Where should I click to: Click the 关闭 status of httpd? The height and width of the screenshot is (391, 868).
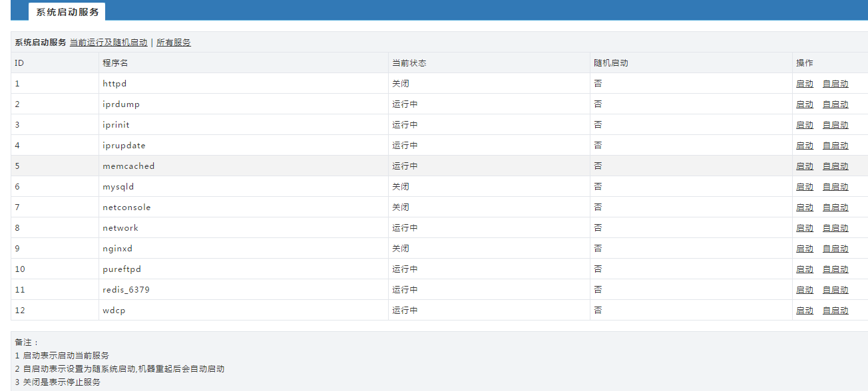401,84
